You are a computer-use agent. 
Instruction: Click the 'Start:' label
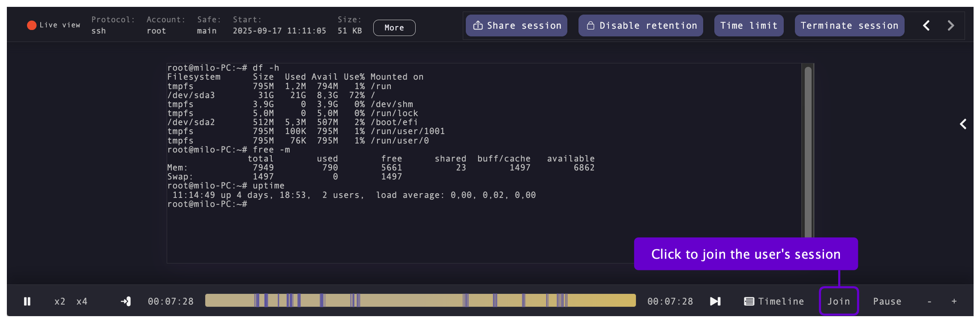click(x=247, y=20)
